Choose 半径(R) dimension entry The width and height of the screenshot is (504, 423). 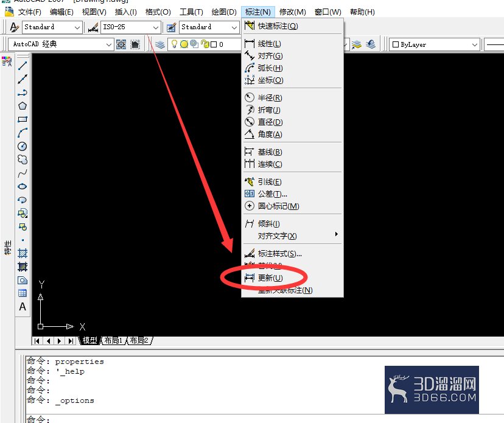click(293, 97)
